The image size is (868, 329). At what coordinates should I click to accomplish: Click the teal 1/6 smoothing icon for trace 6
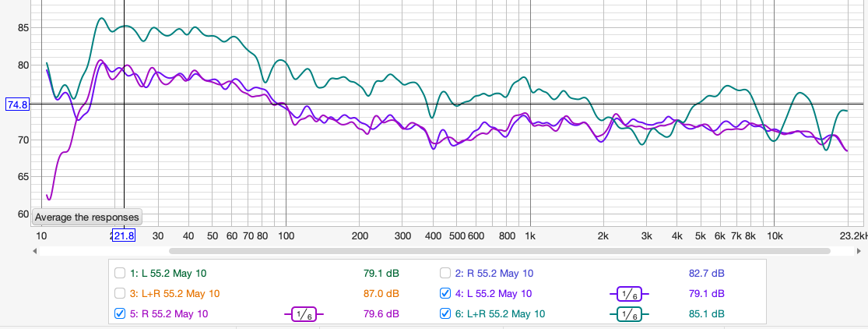629,314
